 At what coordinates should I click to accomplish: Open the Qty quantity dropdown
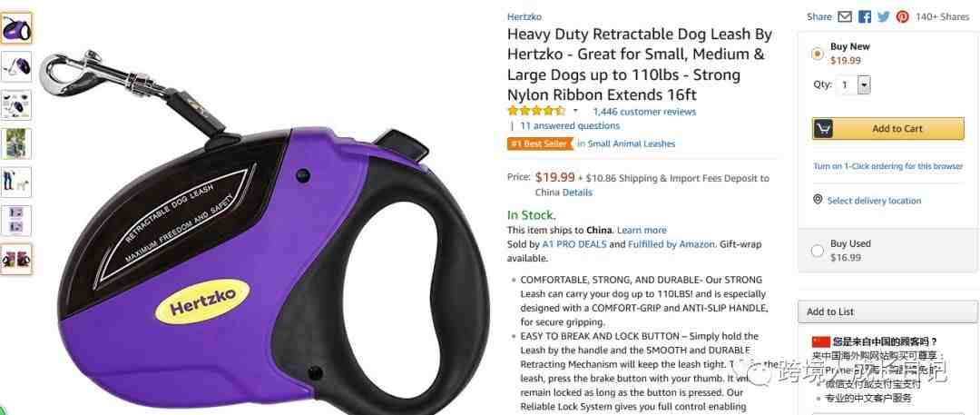[855, 84]
